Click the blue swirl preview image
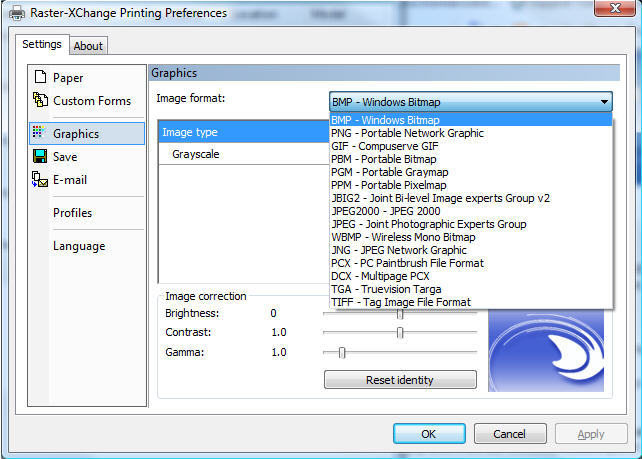This screenshot has width=642, height=459. click(546, 350)
